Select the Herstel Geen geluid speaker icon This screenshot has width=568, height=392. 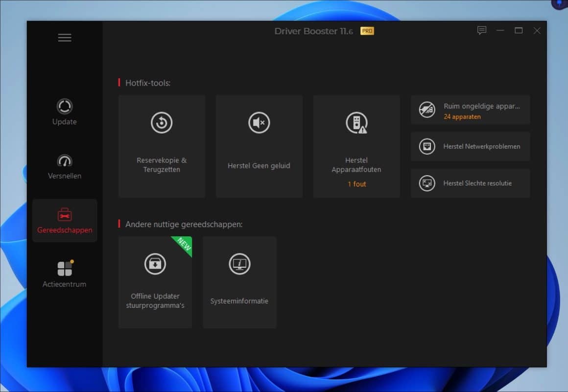(259, 123)
